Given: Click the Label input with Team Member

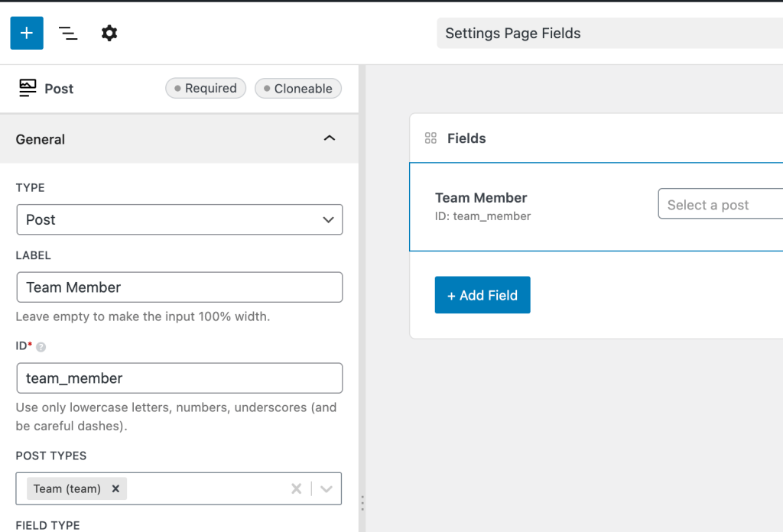Looking at the screenshot, I should [179, 287].
